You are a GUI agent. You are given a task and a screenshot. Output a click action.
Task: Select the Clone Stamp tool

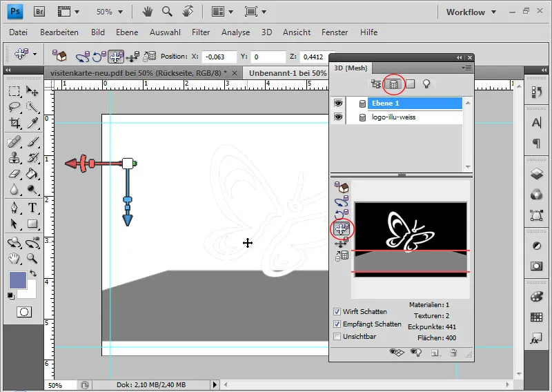tap(14, 158)
